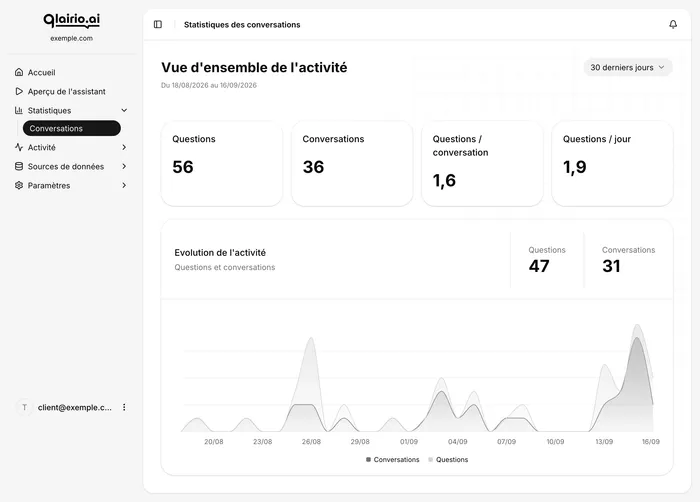Show the Questions total in chart header
The height and width of the screenshot is (502, 700).
coord(547,259)
